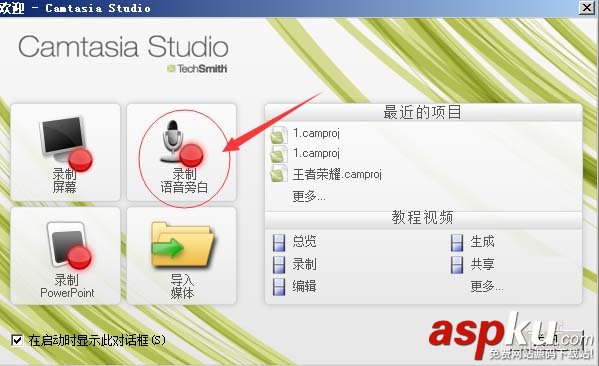This screenshot has height=366, width=599.
Task: Open the 王者荣耀.camproj recent project
Action: (337, 175)
